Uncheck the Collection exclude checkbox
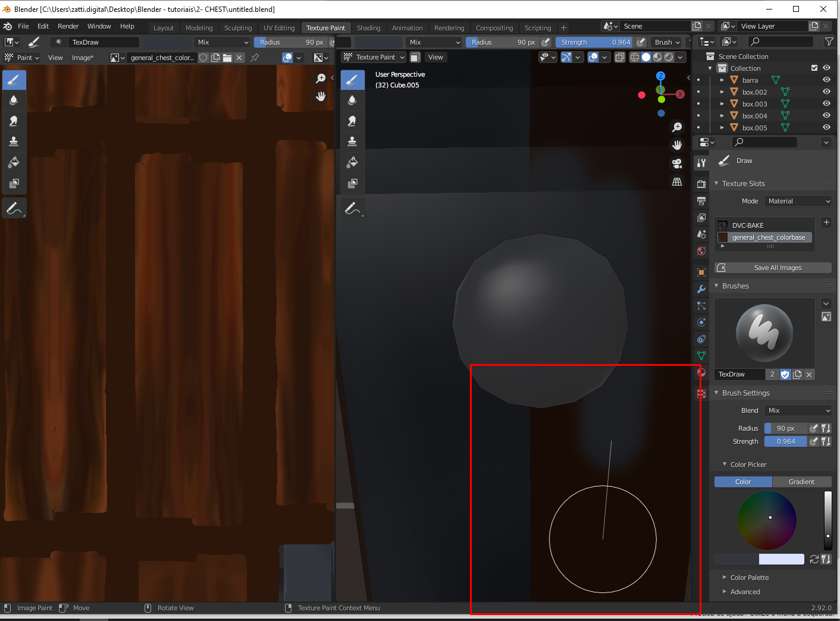This screenshot has height=621, width=840. (x=814, y=68)
